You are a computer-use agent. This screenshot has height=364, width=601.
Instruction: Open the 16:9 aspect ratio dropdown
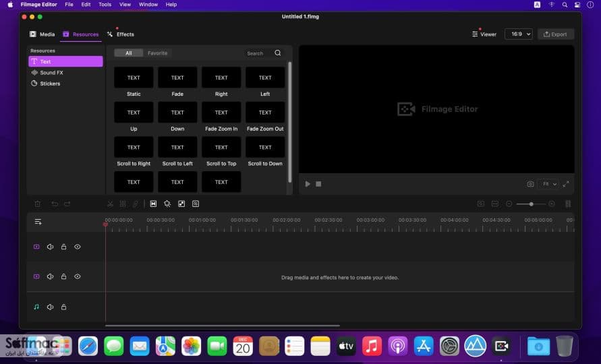coord(519,34)
